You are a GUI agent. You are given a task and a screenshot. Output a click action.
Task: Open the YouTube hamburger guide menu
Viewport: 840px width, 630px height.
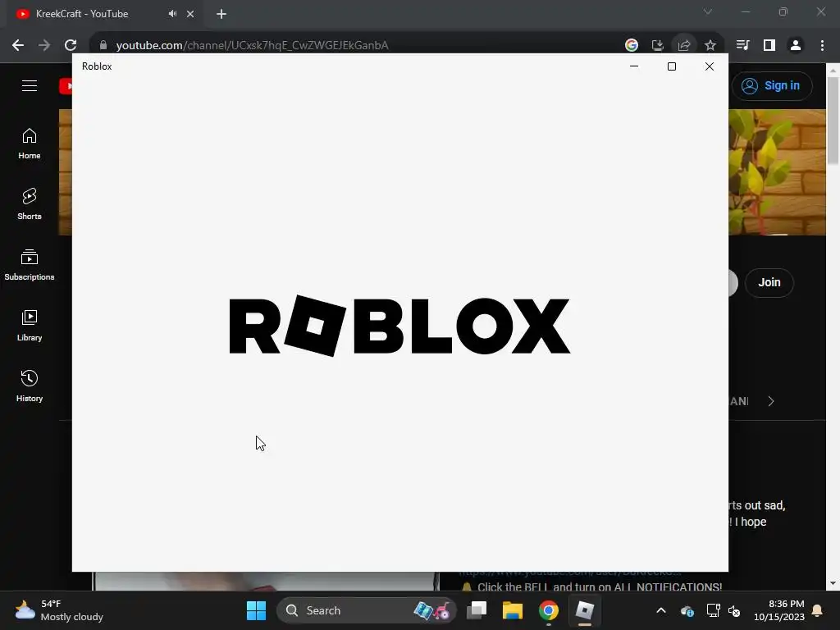pos(30,85)
